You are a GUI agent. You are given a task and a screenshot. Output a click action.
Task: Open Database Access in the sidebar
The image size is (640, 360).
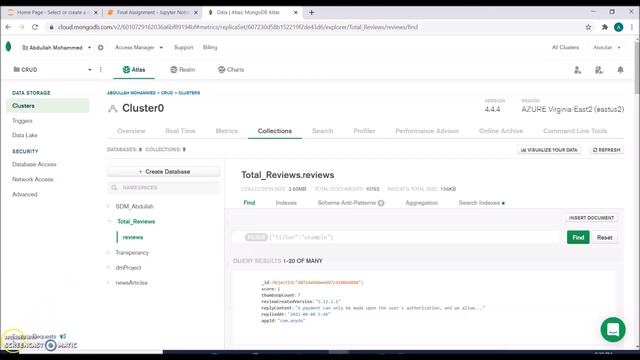click(x=34, y=164)
